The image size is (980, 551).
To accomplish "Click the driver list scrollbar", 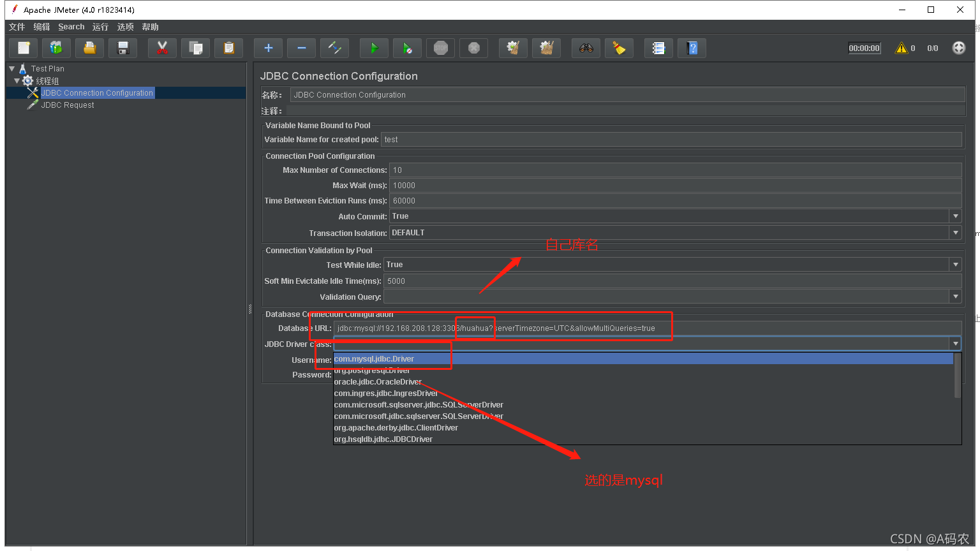I will [x=957, y=376].
